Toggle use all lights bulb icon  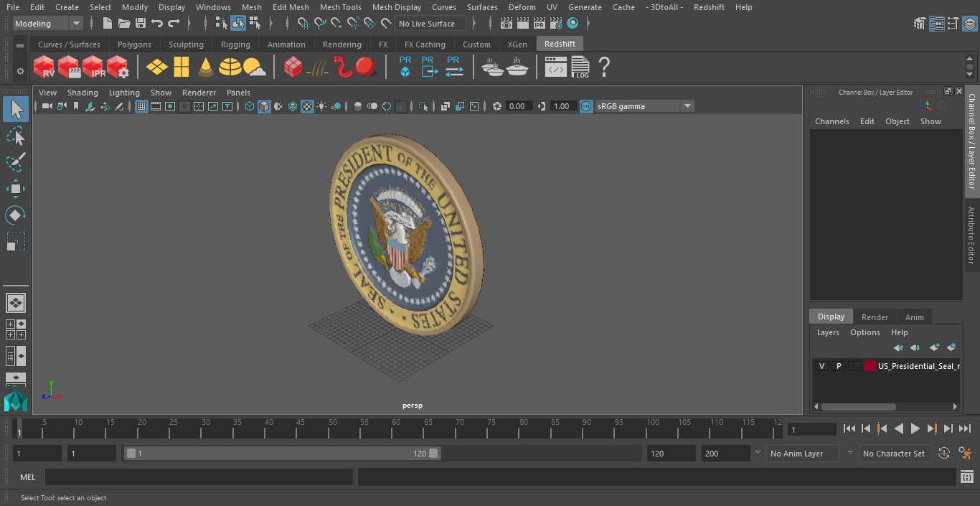[321, 106]
